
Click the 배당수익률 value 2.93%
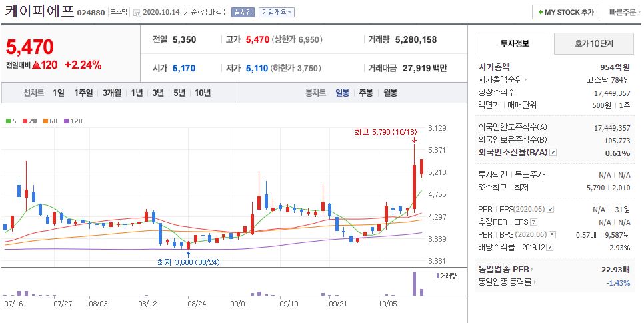coord(620,248)
